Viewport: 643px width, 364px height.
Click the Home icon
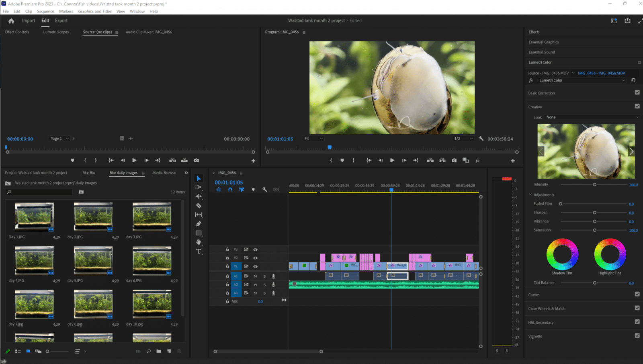tap(11, 21)
